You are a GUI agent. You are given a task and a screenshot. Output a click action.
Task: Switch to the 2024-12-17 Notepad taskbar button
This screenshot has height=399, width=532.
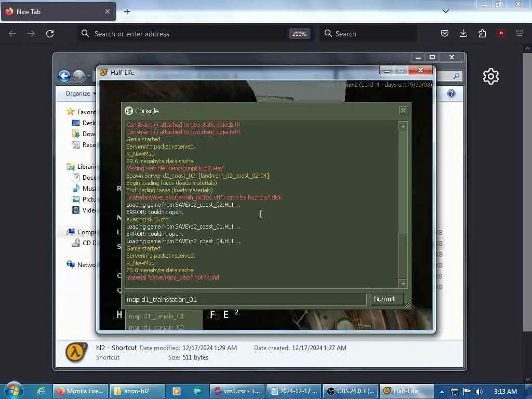coord(294,391)
